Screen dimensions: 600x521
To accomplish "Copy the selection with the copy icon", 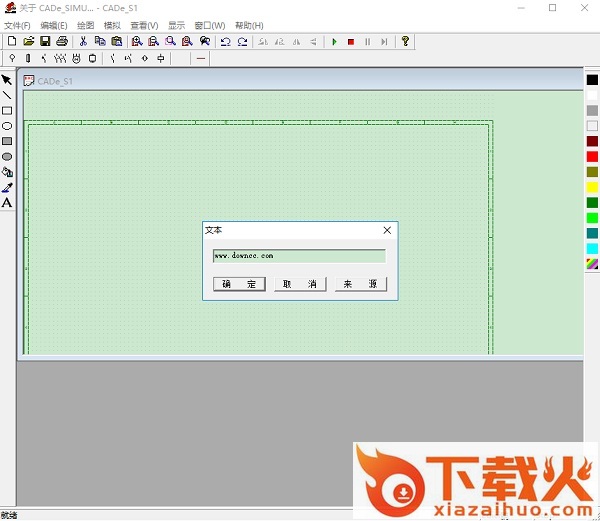I will click(100, 41).
